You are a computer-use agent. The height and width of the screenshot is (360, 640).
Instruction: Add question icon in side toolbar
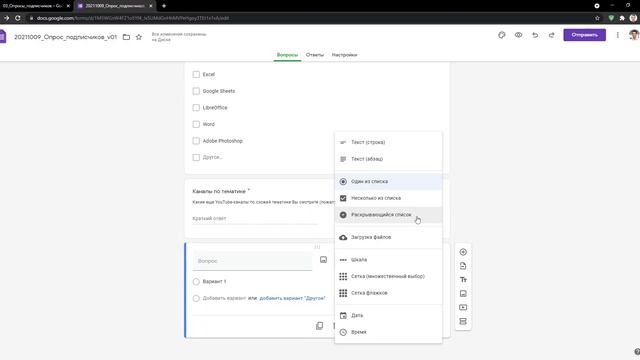point(463,252)
